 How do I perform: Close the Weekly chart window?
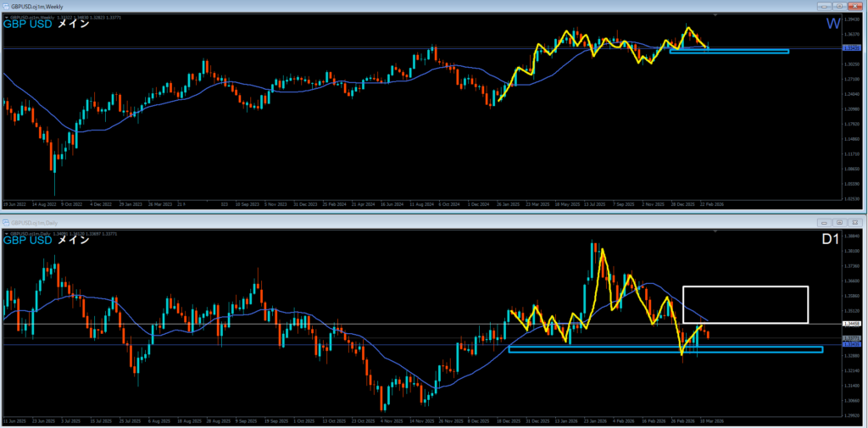pyautogui.click(x=857, y=5)
